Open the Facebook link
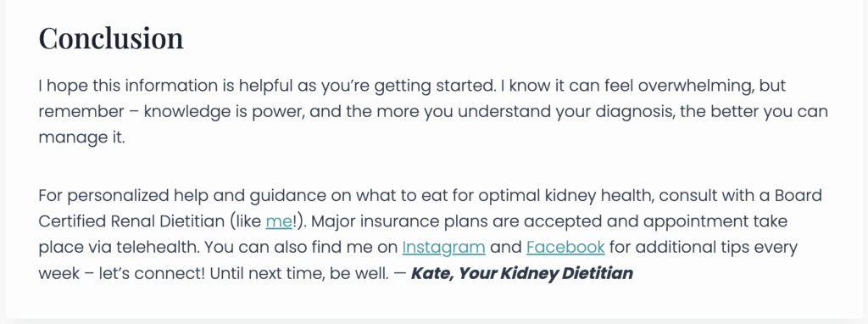Image resolution: width=868 pixels, height=324 pixels. point(565,247)
